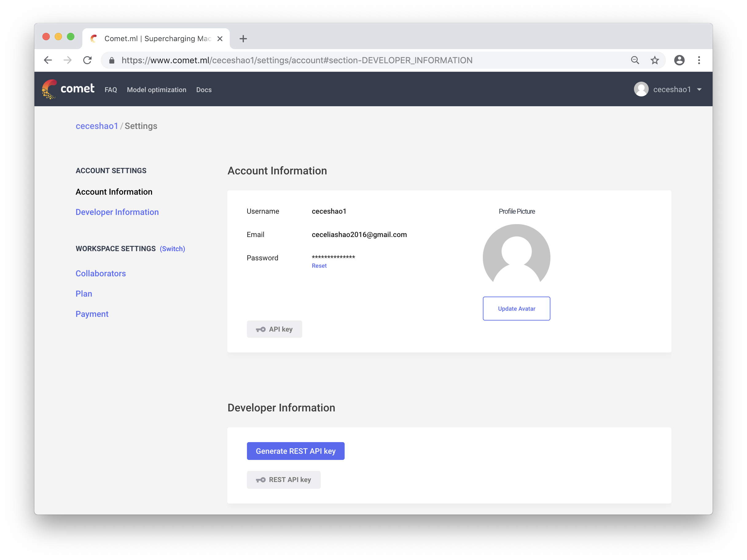747x560 pixels.
Task: Select the FAQ menu item
Action: [x=111, y=89]
